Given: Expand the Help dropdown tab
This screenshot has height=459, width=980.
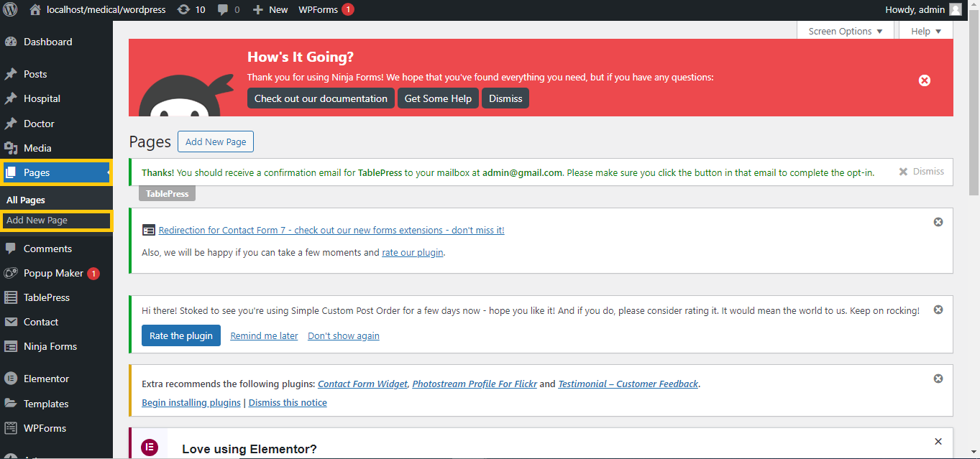Looking at the screenshot, I should pyautogui.click(x=925, y=31).
